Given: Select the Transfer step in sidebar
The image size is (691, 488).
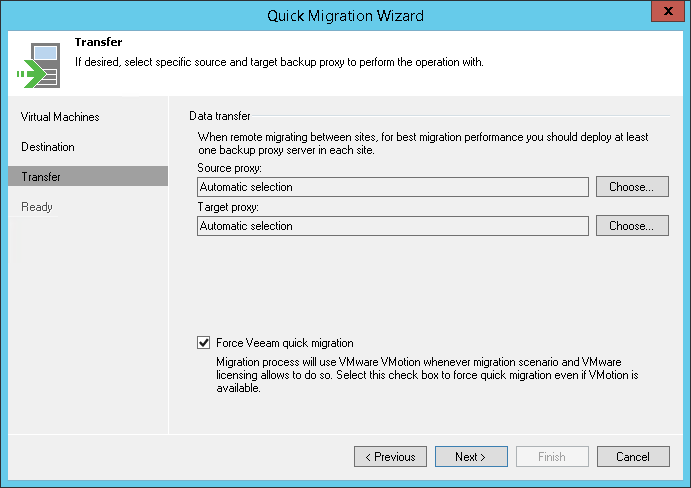Looking at the screenshot, I should [41, 177].
